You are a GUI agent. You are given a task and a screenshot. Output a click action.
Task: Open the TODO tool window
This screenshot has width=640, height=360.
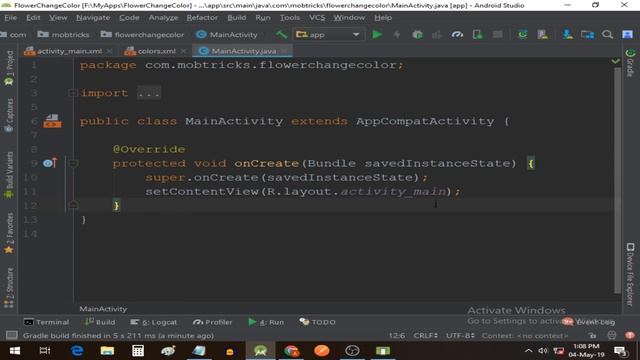click(x=318, y=322)
